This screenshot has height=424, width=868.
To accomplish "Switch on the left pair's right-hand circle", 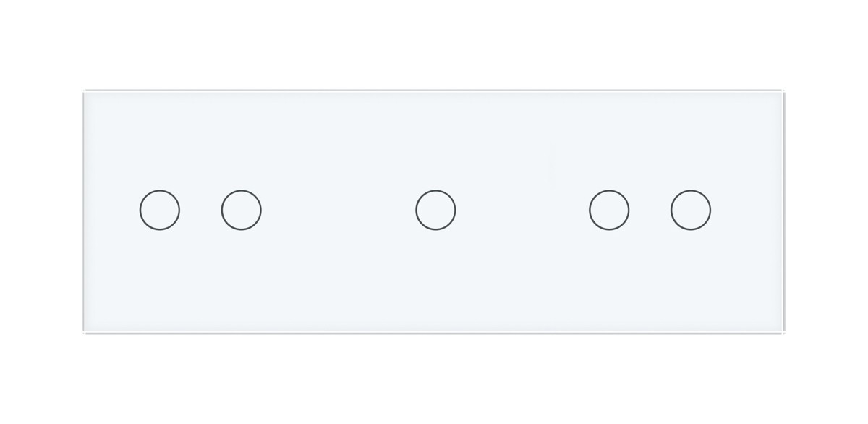I will tap(242, 211).
